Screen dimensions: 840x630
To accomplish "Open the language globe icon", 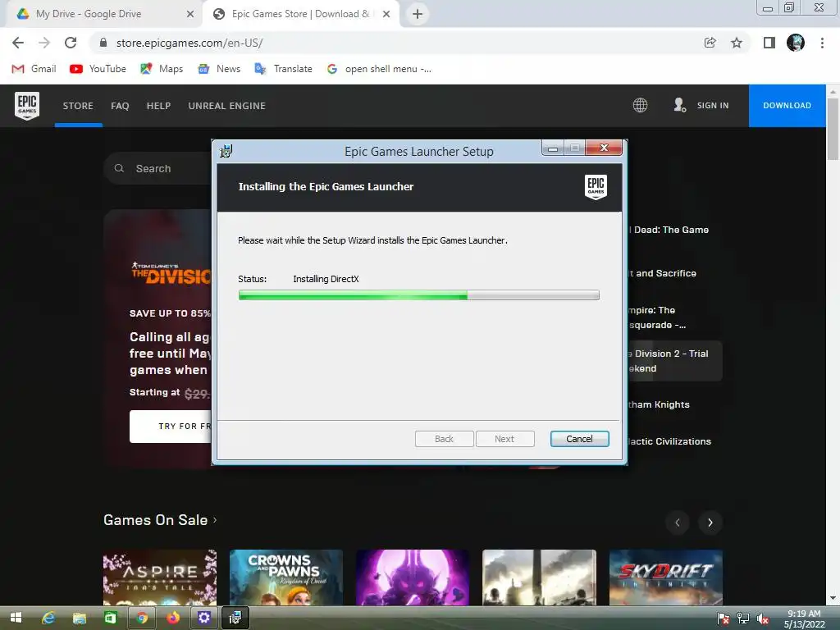I will 640,105.
